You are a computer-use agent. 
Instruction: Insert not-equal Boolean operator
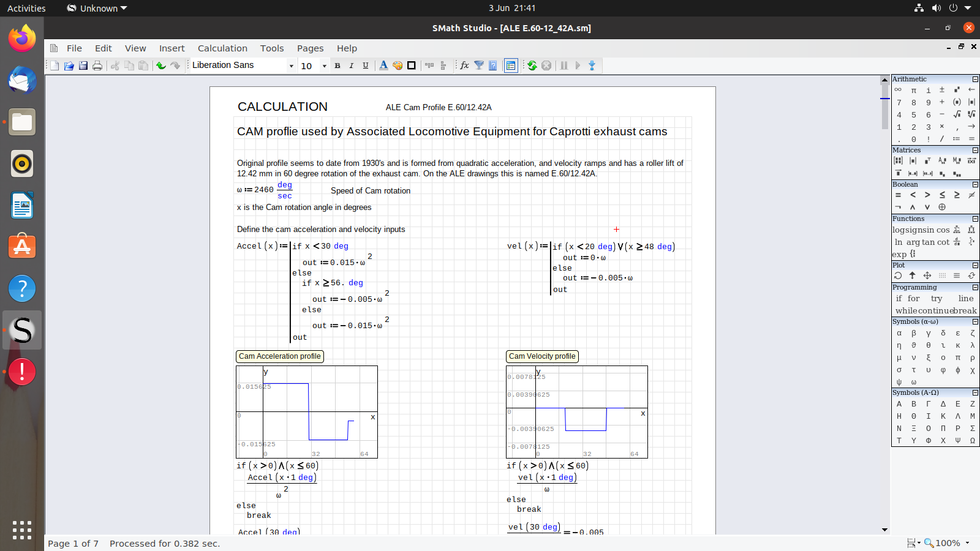click(971, 195)
